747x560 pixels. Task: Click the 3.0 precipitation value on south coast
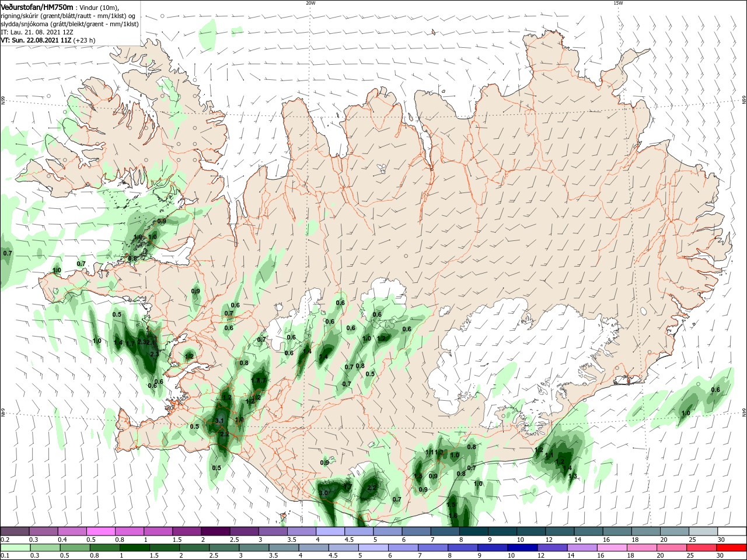tap(323, 494)
